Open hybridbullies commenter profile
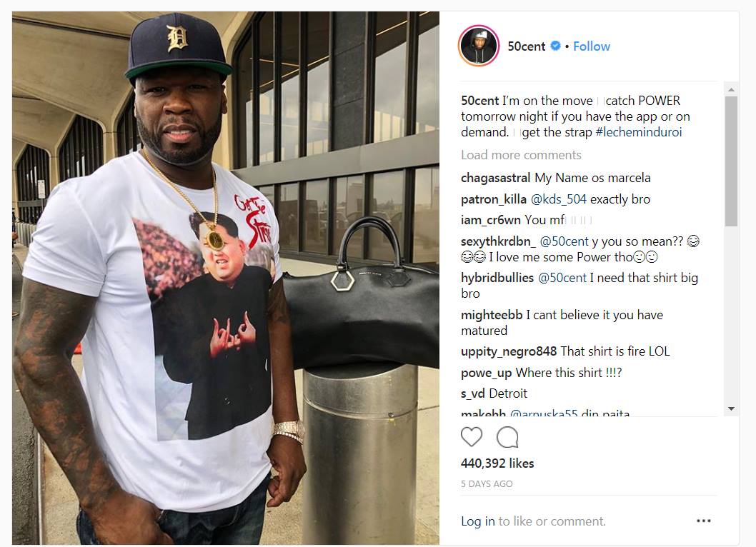 (497, 278)
